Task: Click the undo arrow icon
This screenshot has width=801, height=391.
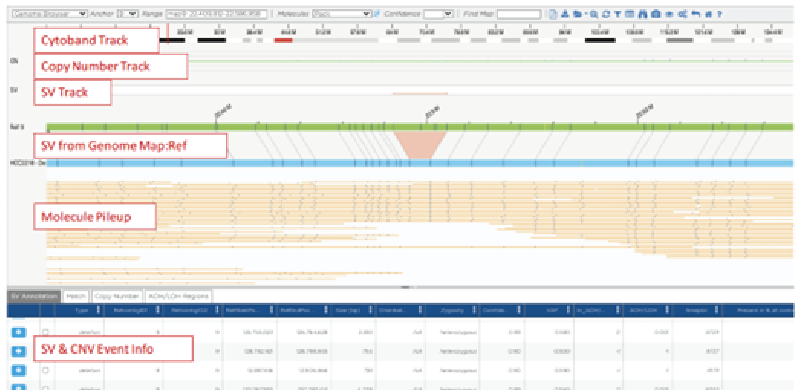Action: pos(695,14)
